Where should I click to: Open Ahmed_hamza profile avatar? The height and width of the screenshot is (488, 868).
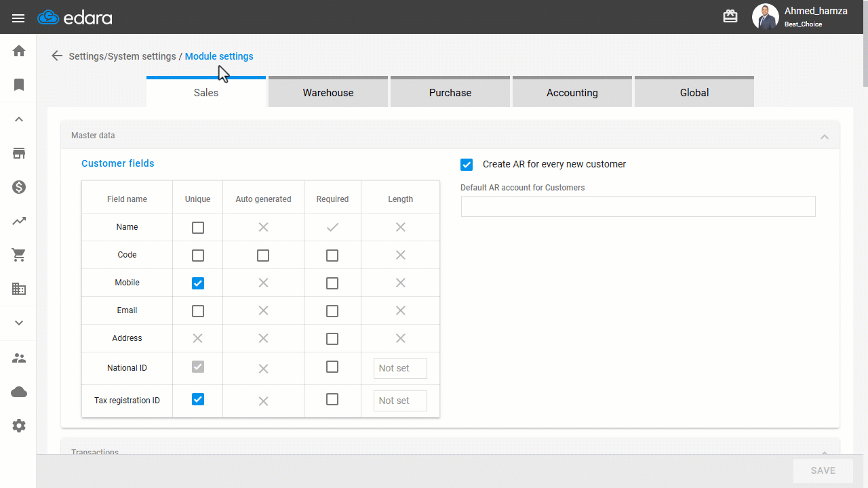766,17
